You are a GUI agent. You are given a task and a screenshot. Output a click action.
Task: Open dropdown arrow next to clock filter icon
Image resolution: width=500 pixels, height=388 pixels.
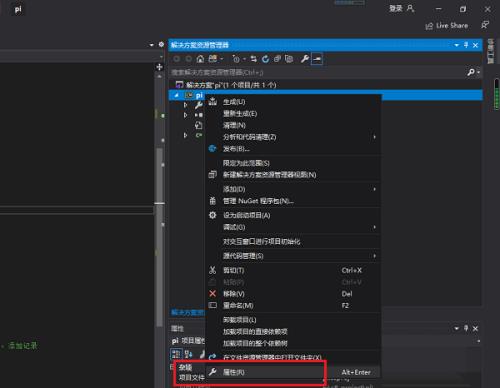tap(244, 59)
